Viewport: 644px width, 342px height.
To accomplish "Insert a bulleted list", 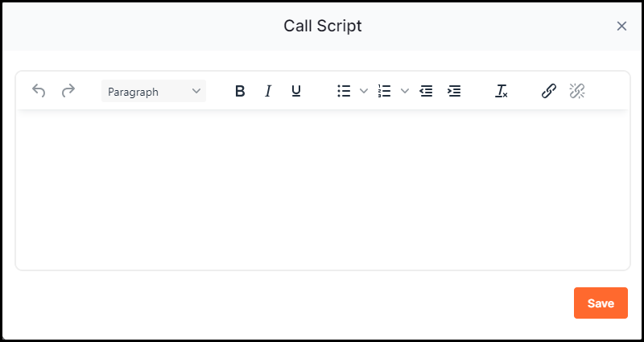I will tap(344, 91).
